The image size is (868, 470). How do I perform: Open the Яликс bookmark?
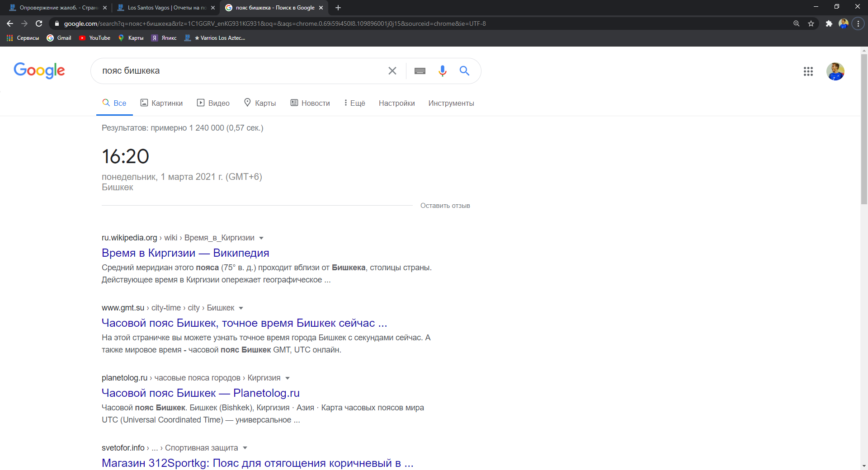coord(164,38)
